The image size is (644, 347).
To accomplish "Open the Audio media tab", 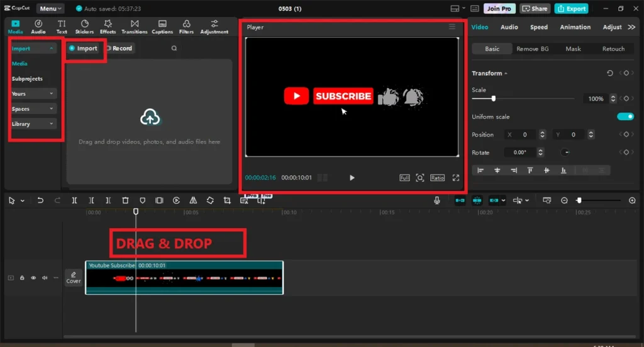I will click(38, 26).
